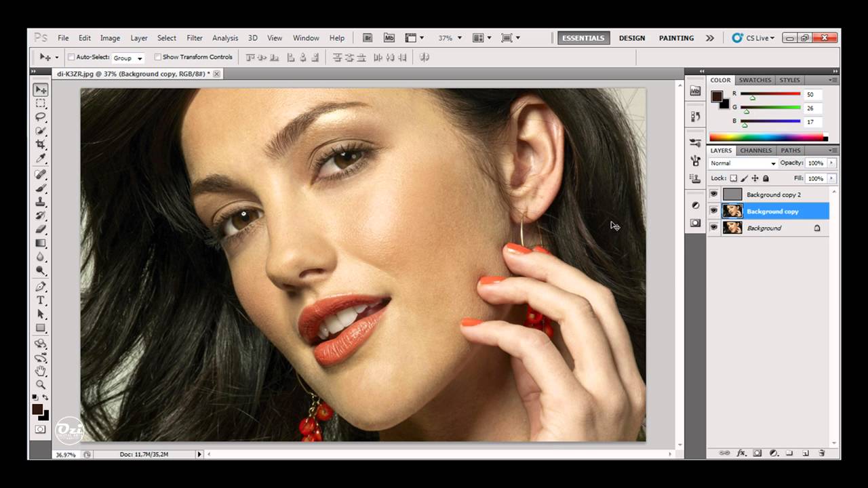Select the History Brush tool
868x488 pixels.
pos(41,216)
